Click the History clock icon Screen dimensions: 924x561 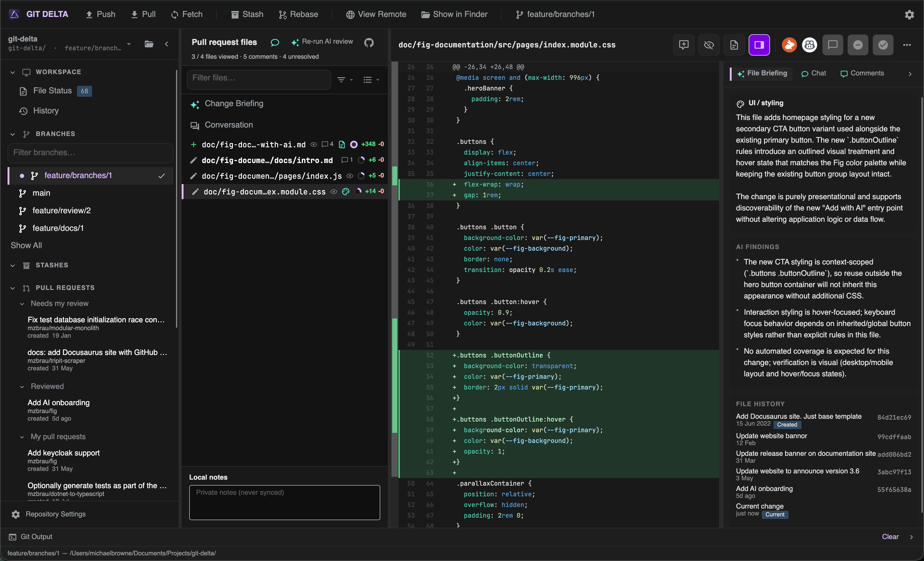pos(23,111)
